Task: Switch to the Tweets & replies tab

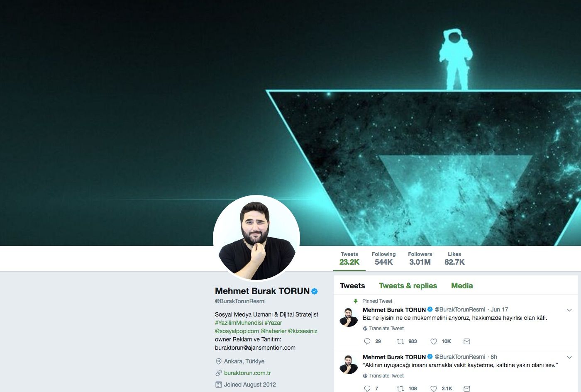Action: 408,286
